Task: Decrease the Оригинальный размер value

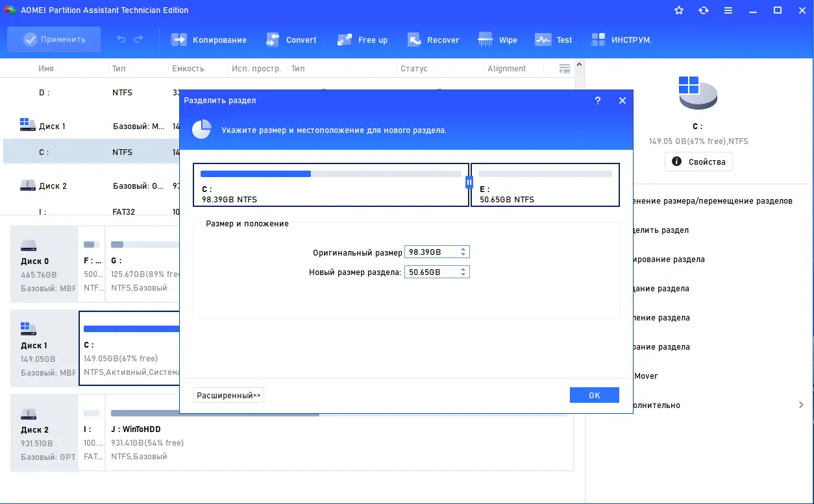Action: pos(463,255)
